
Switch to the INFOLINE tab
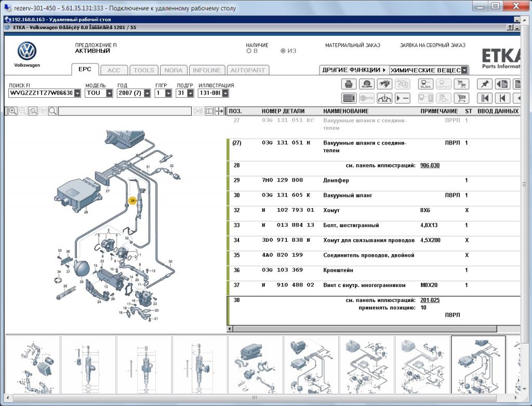coord(207,70)
